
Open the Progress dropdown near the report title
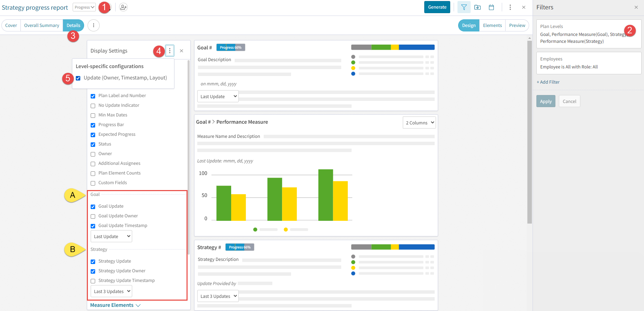(x=84, y=7)
